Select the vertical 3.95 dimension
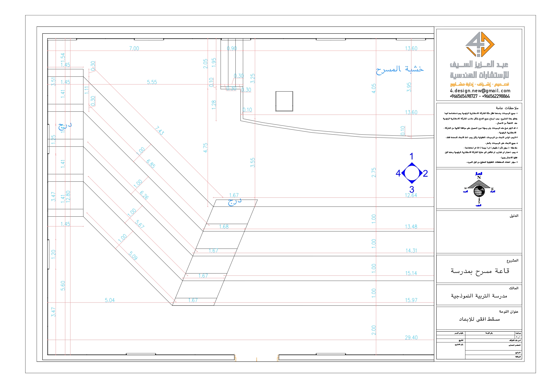Screen dimensions: 555x392 [409, 87]
